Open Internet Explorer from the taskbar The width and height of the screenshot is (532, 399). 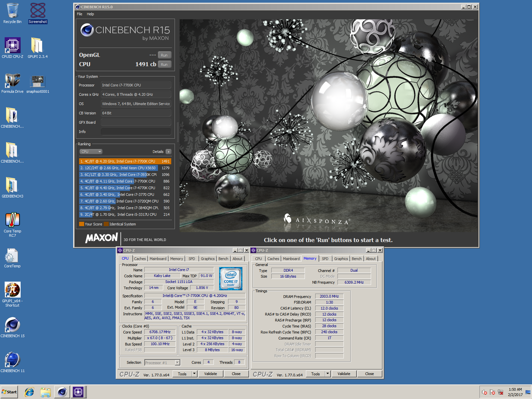point(29,392)
